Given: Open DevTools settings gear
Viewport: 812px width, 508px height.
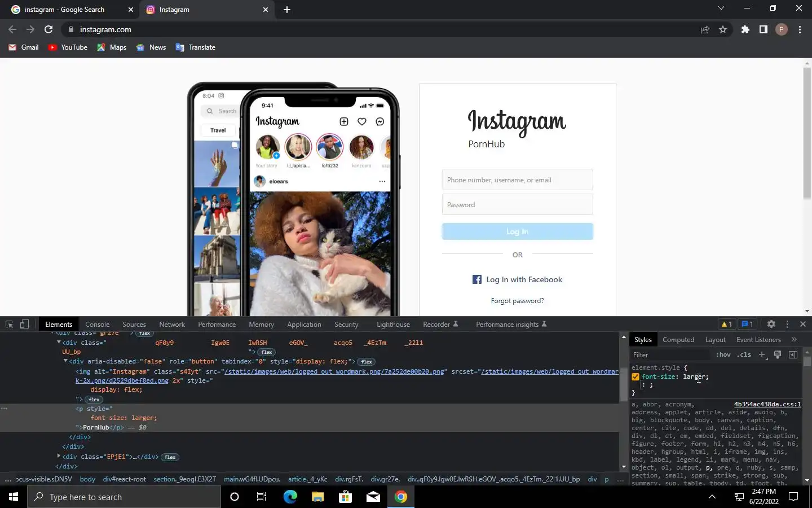Looking at the screenshot, I should coord(771,324).
